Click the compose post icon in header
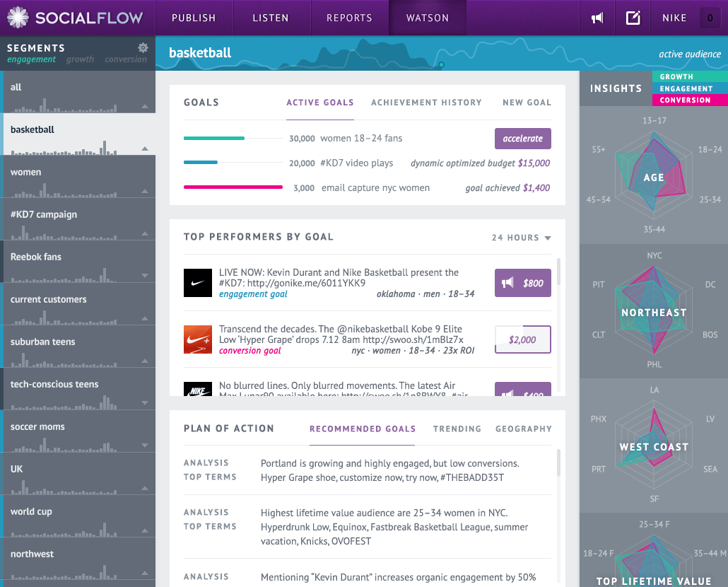728x587 pixels. 633,18
